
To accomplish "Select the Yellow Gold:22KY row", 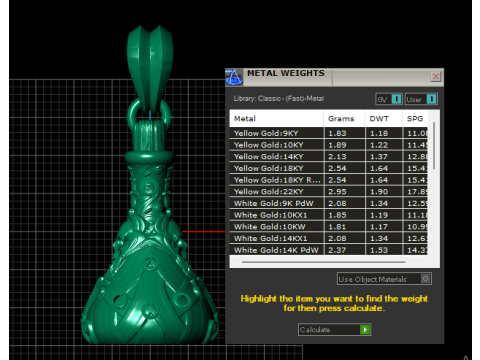I will [x=328, y=191].
